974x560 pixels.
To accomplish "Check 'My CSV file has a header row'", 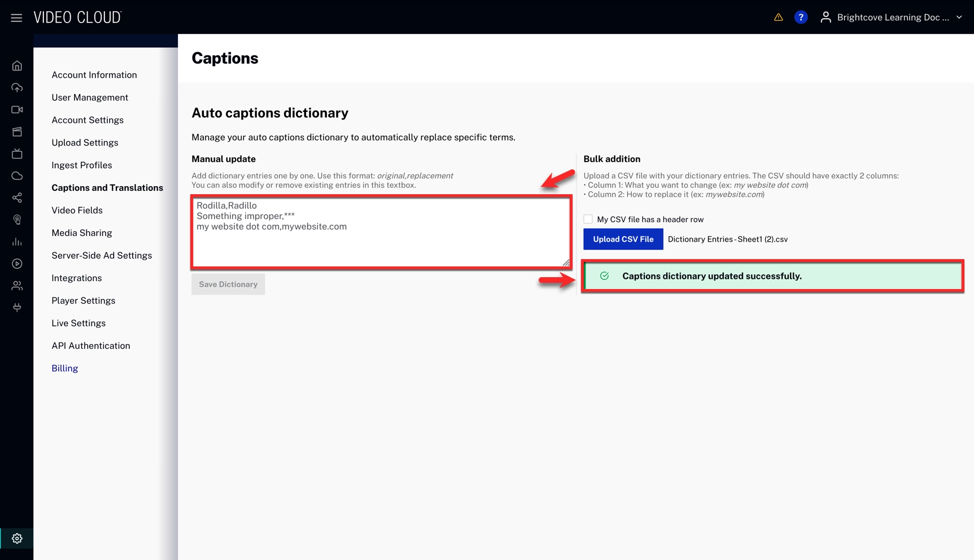I will click(588, 219).
